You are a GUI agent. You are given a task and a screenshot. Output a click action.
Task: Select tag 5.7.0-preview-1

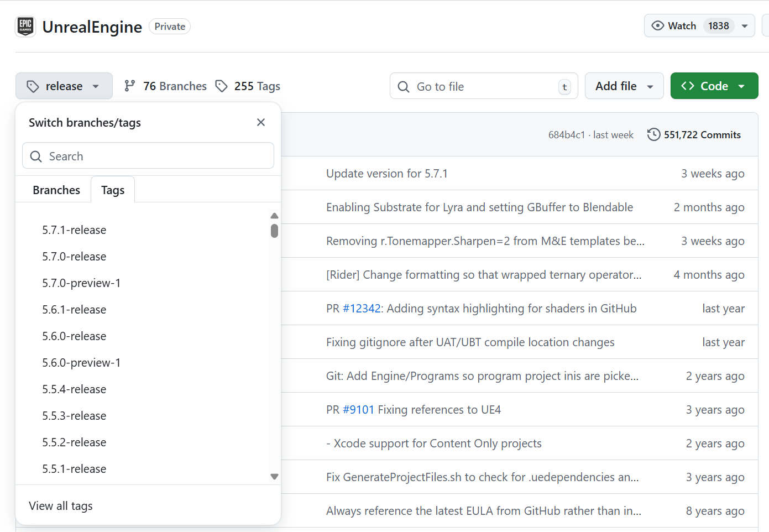point(81,283)
